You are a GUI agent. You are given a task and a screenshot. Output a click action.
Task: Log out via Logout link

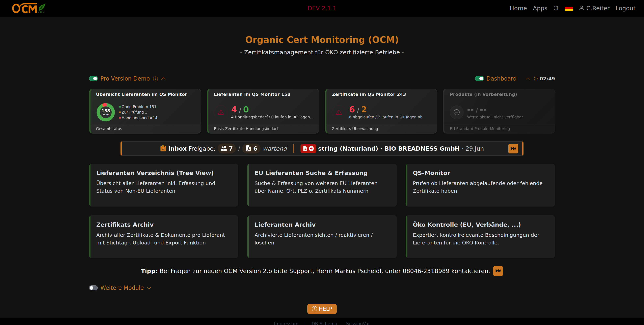625,8
